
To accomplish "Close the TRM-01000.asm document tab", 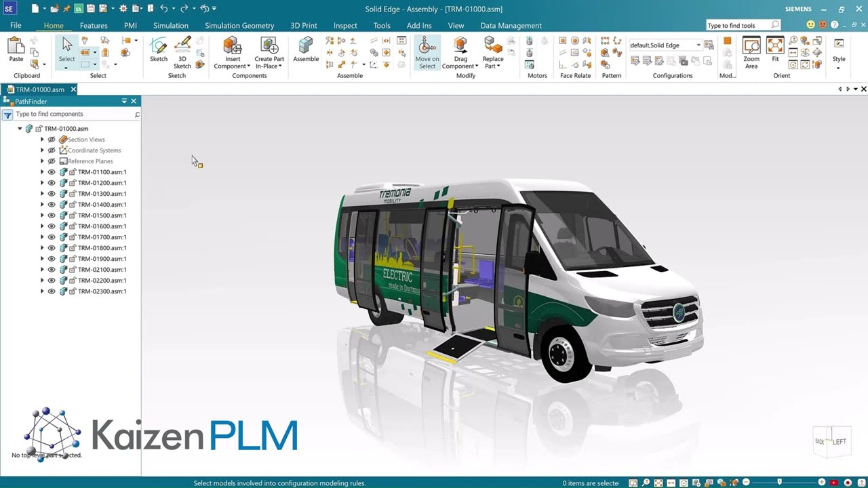I will (73, 89).
